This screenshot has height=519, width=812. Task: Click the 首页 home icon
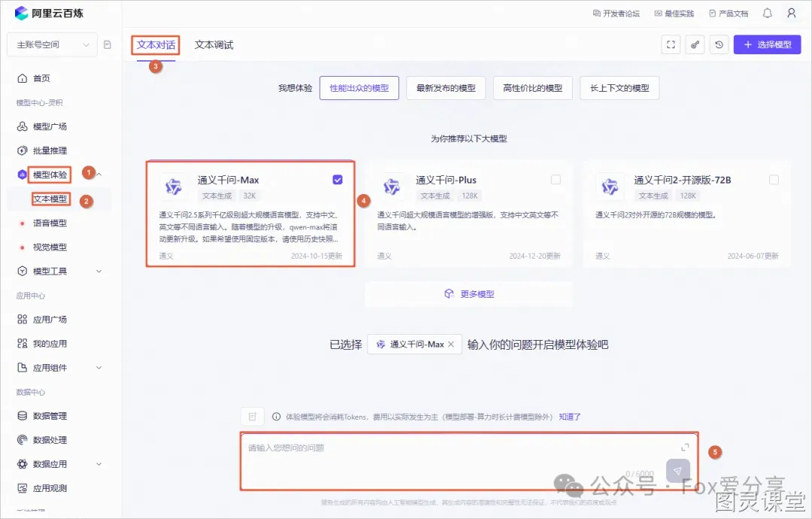tap(23, 78)
